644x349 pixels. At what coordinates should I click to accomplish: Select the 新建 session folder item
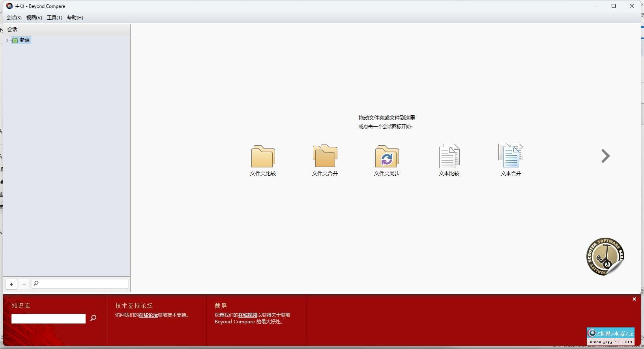click(x=21, y=40)
